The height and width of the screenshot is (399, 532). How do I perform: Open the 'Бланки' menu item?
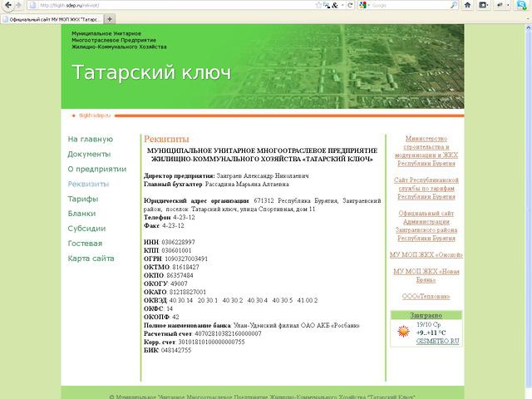point(81,214)
